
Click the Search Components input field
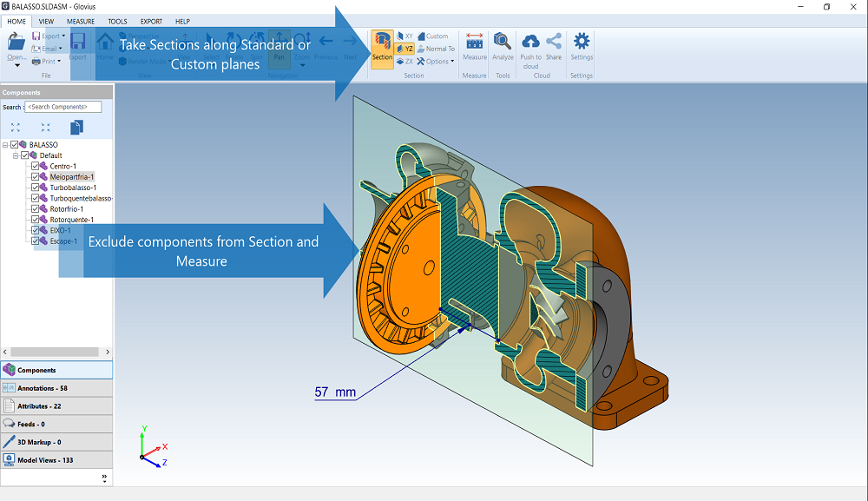click(63, 107)
